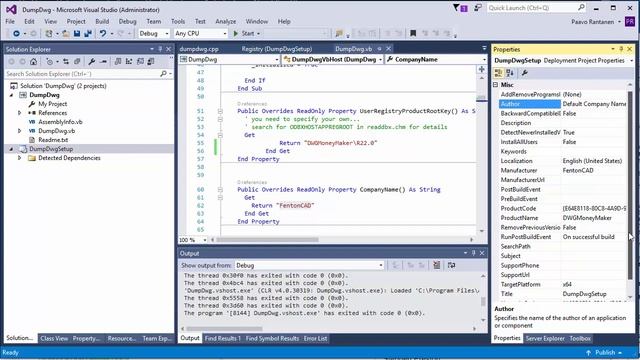Open the Debug menu

click(127, 21)
